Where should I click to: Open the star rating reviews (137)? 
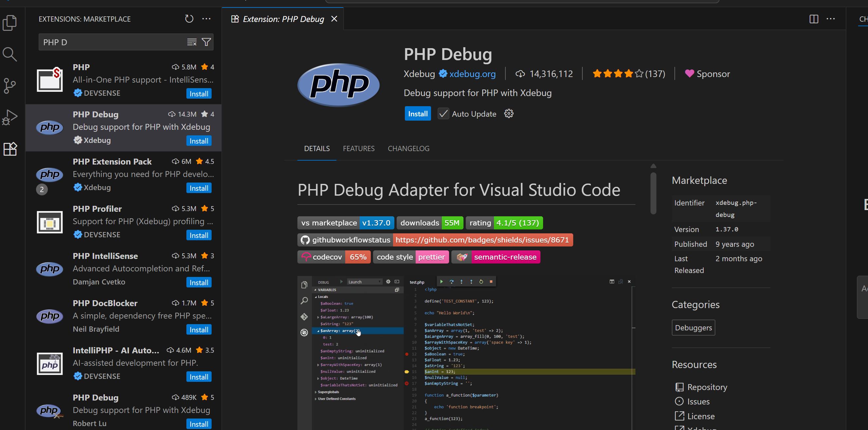(x=629, y=74)
